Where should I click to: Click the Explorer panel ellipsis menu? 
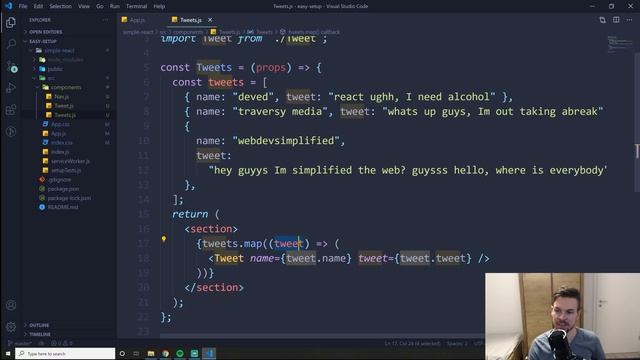(105, 20)
